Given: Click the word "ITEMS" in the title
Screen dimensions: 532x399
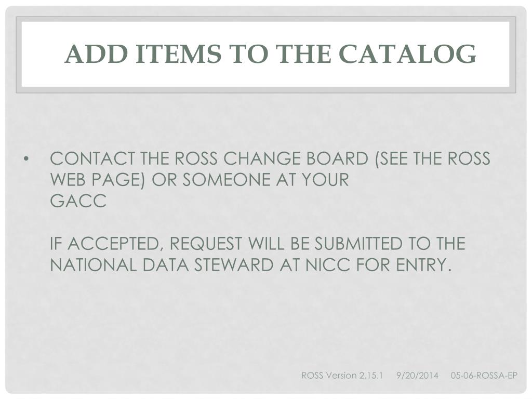Looking at the screenshot, I should [x=179, y=54].
